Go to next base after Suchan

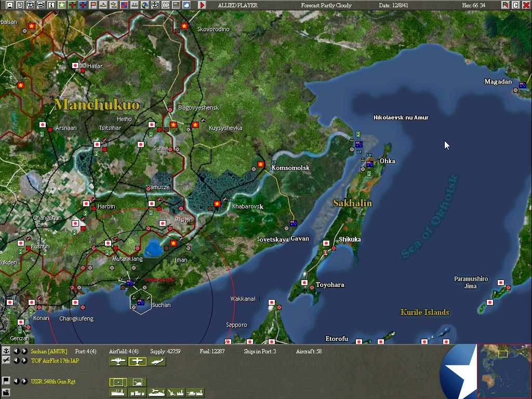[24, 351]
